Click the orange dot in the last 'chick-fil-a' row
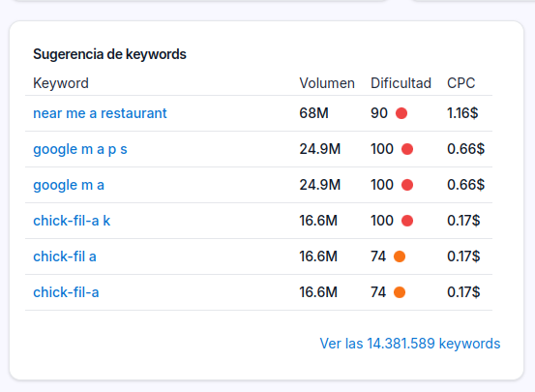 [x=400, y=292]
